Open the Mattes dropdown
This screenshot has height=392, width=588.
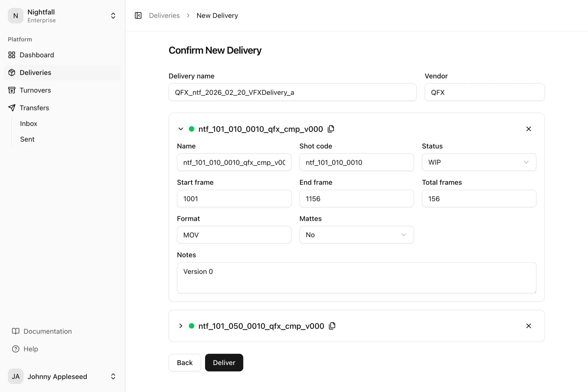pos(356,235)
